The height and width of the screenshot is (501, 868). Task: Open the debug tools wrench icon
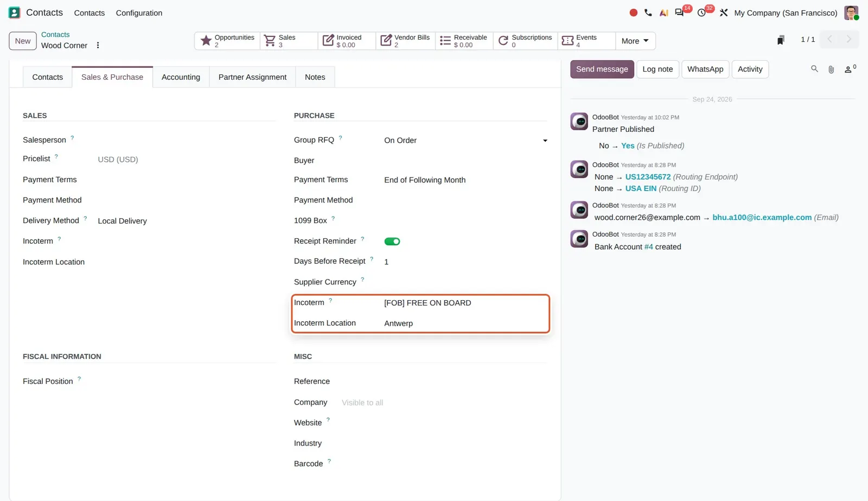coord(724,12)
